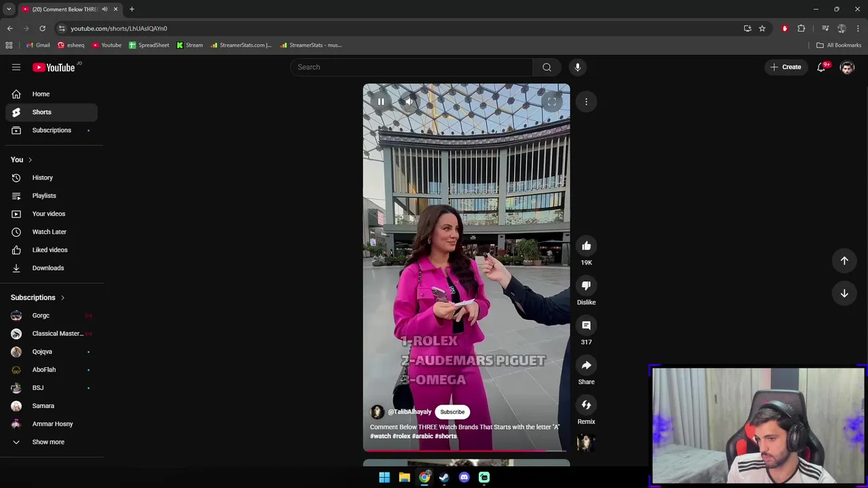Open the account avatar menu
Screen dimensions: 868x488
[847, 67]
